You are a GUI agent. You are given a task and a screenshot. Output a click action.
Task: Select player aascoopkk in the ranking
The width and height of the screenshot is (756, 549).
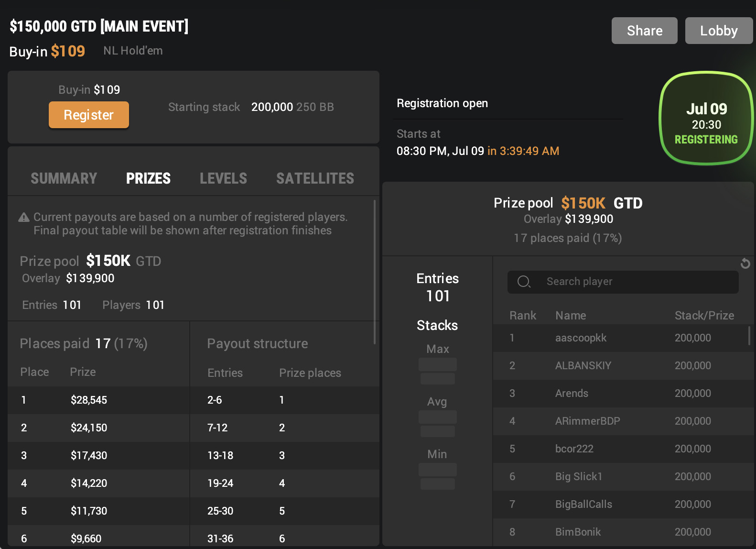coord(581,338)
